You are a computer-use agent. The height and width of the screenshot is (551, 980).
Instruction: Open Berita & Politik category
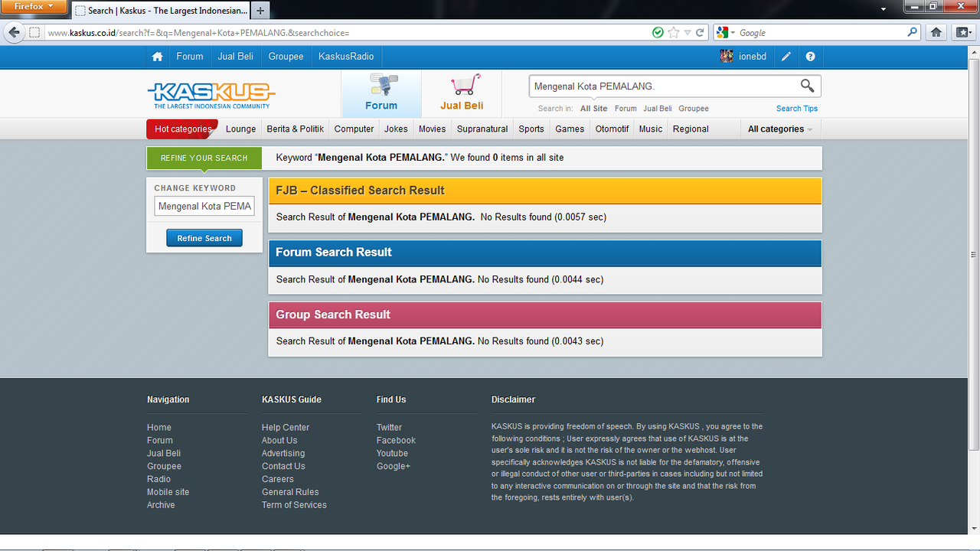[296, 129]
